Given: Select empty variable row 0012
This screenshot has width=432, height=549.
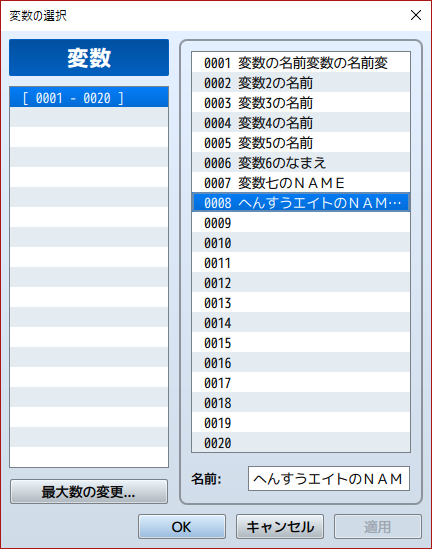Looking at the screenshot, I should pyautogui.click(x=301, y=282).
